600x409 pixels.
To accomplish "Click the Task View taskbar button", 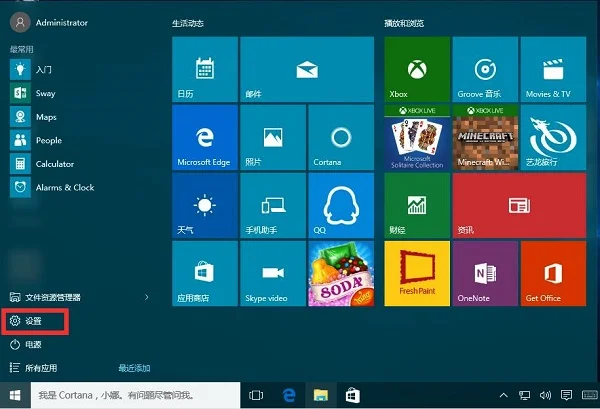I will [255, 395].
